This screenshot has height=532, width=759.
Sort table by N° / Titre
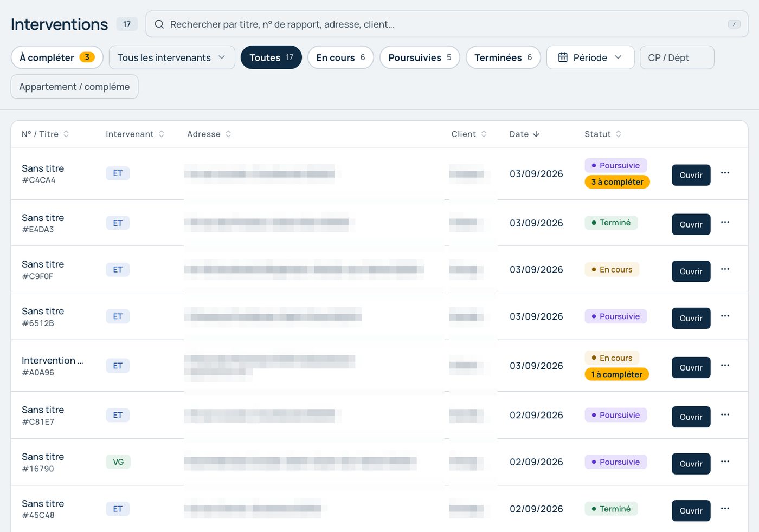point(46,134)
